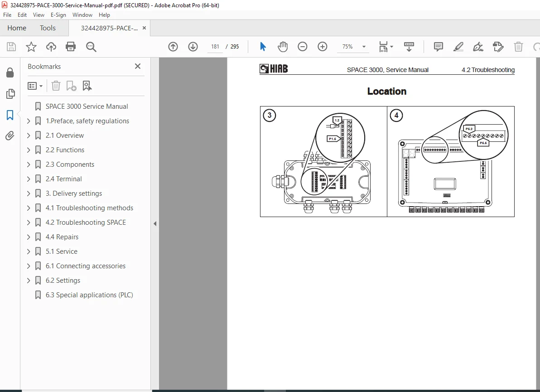Click the stamp tool icon
The image size is (540, 392).
pyautogui.click(x=498, y=47)
